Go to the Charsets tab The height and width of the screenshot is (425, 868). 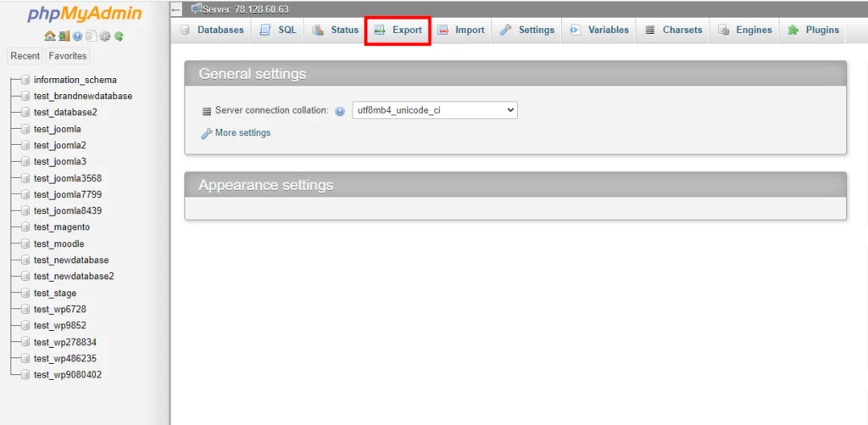pyautogui.click(x=673, y=30)
